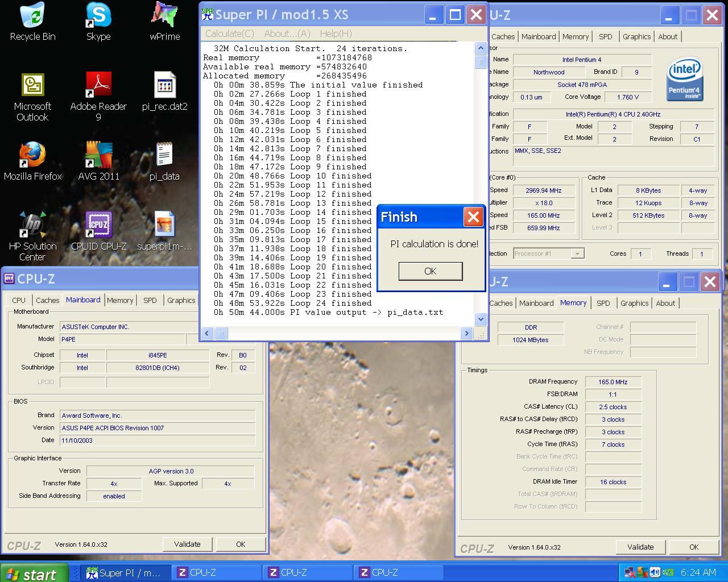This screenshot has height=582, width=728.
Task: Click the Super PI title bar icon
Action: coord(208,14)
